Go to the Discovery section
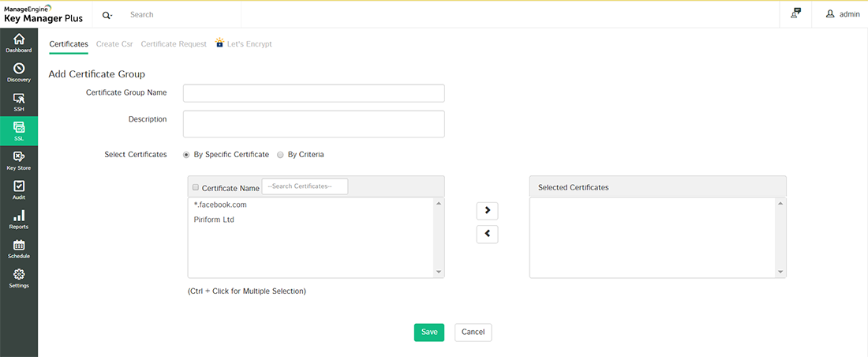868x357 pixels. 19,72
